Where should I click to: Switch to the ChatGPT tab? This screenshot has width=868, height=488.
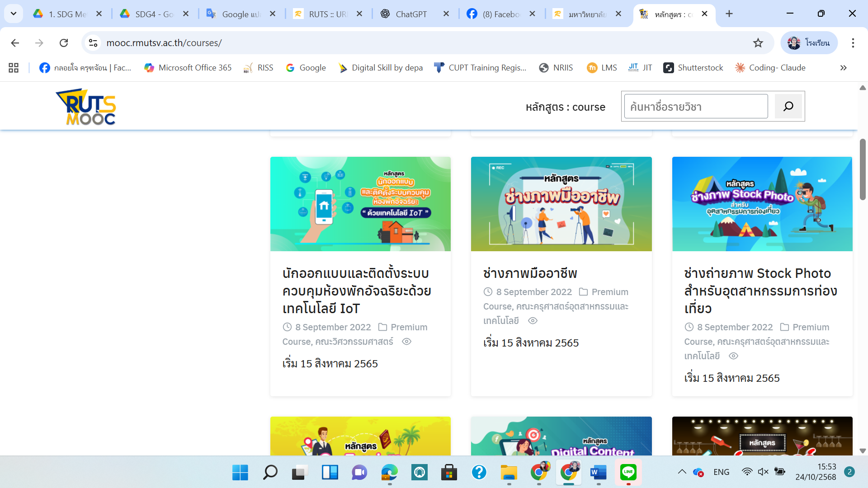(x=412, y=14)
